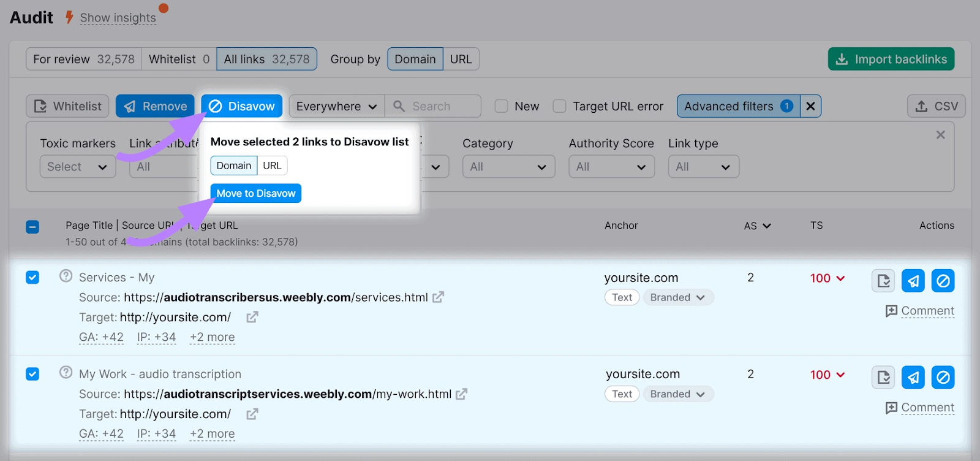
Task: Click the Disavow button
Action: tap(242, 106)
